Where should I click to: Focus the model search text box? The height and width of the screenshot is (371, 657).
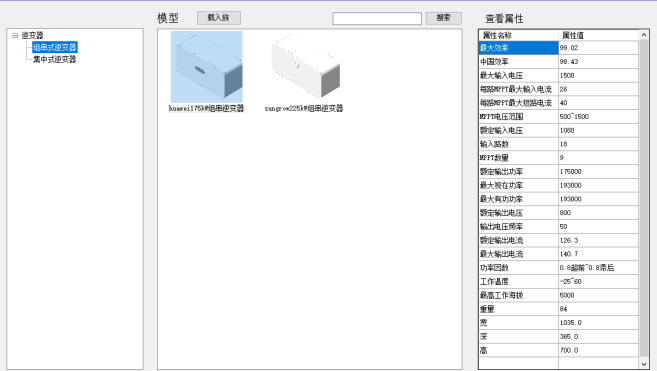377,18
